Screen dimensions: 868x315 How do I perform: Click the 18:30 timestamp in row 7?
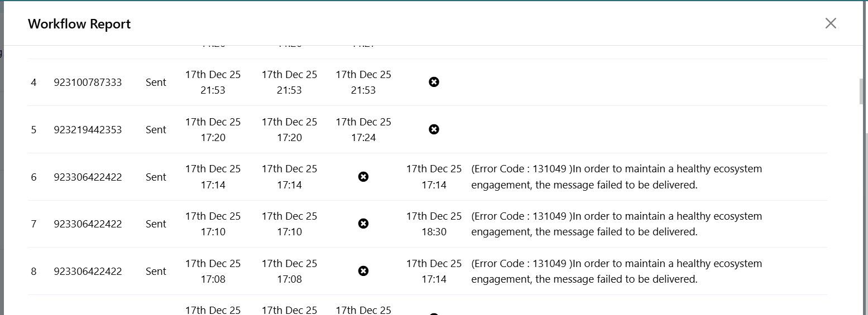(x=434, y=231)
